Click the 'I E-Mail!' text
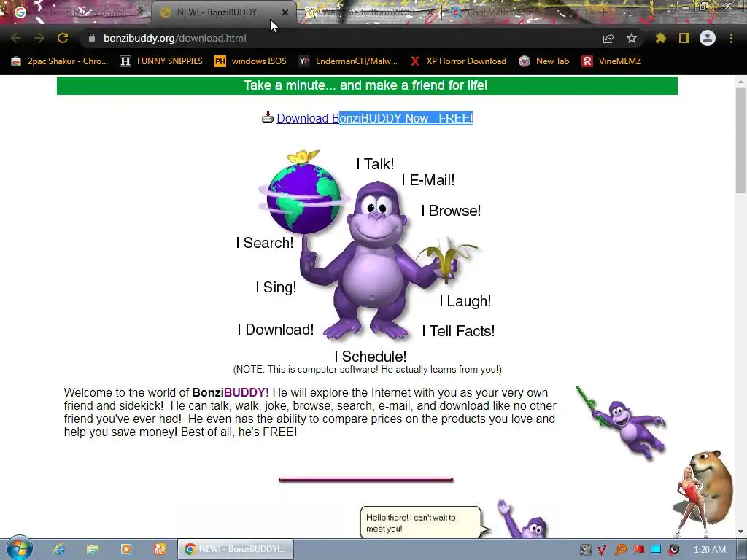 click(427, 180)
